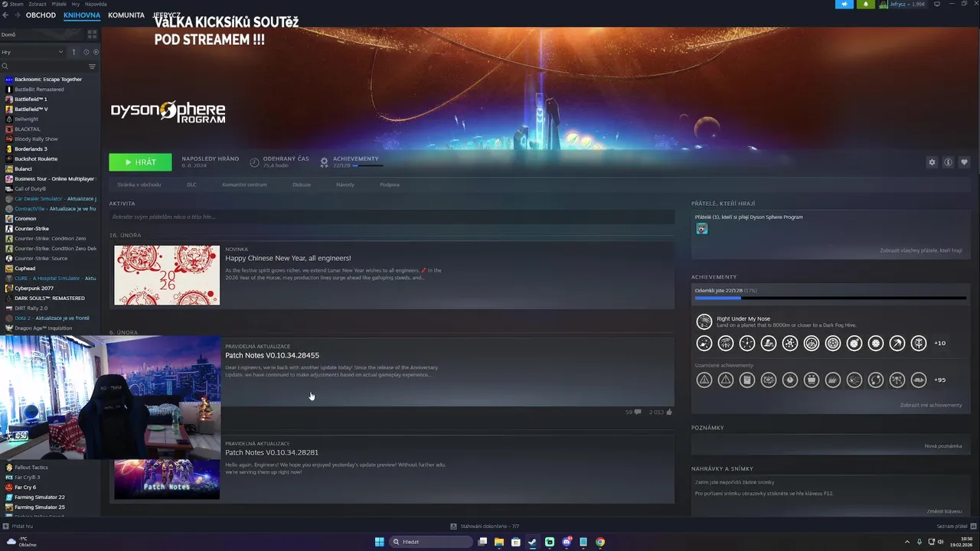
Task: Open the Steam menu
Action: [14, 4]
